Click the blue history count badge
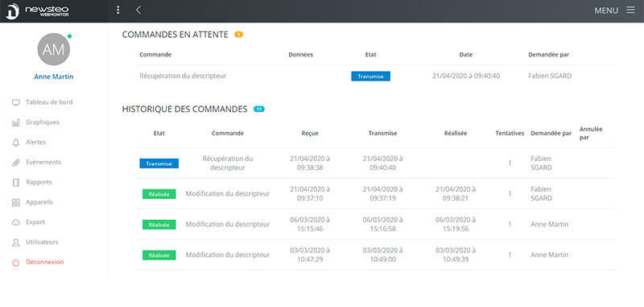Viewport: 644px width, 307px height. 259,110
